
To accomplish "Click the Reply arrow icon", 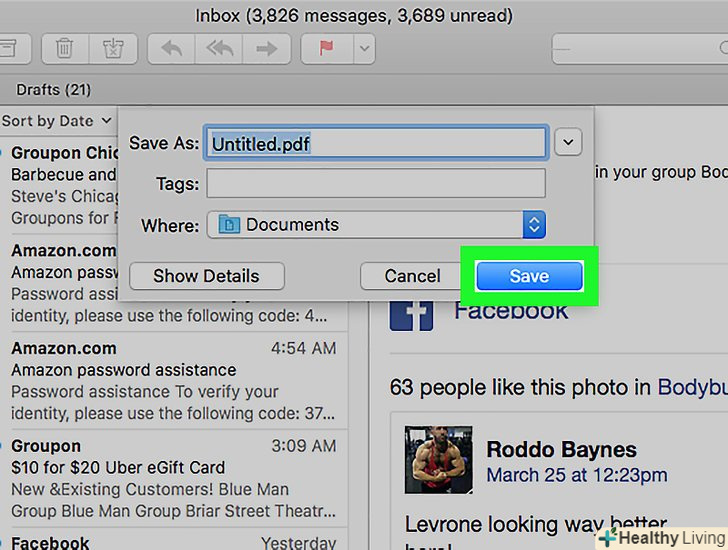I will coord(171,48).
